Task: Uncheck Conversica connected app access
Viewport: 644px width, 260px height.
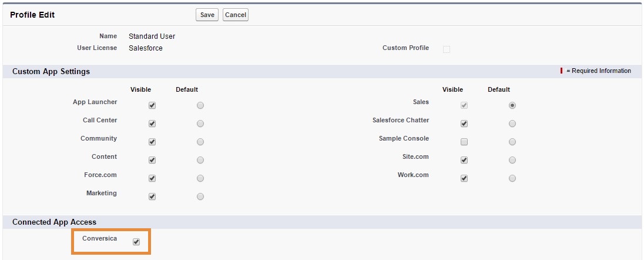Action: click(x=136, y=242)
